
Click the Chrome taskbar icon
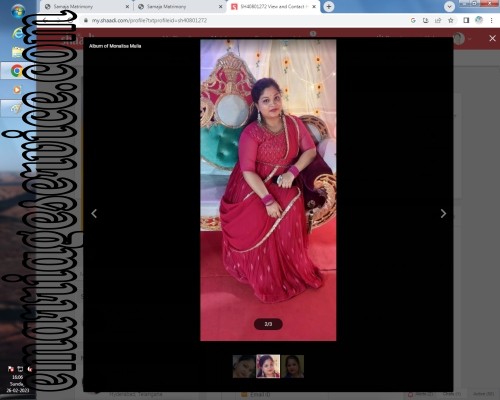click(17, 71)
